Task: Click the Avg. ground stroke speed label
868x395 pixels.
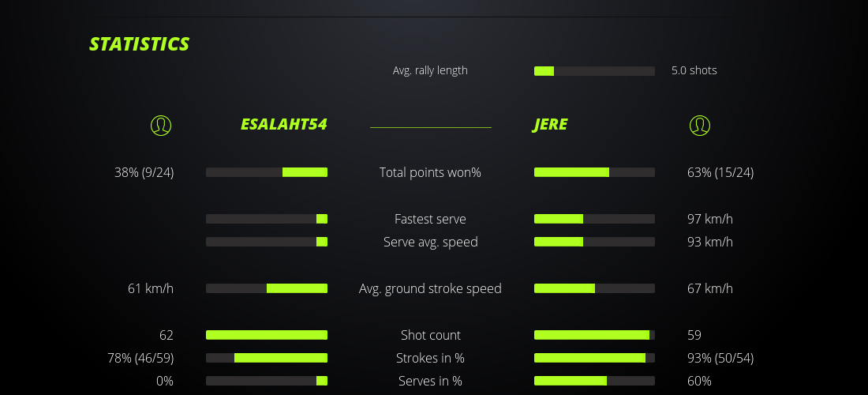Action: 430,288
